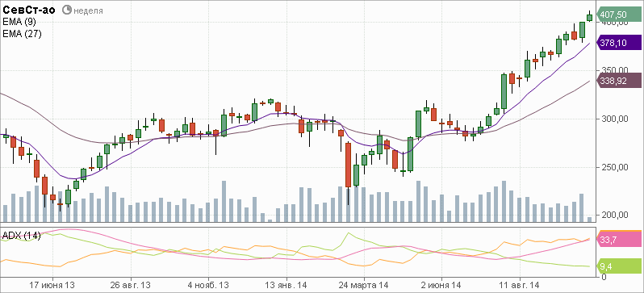Click the 300,00 price axis label

(x=614, y=119)
